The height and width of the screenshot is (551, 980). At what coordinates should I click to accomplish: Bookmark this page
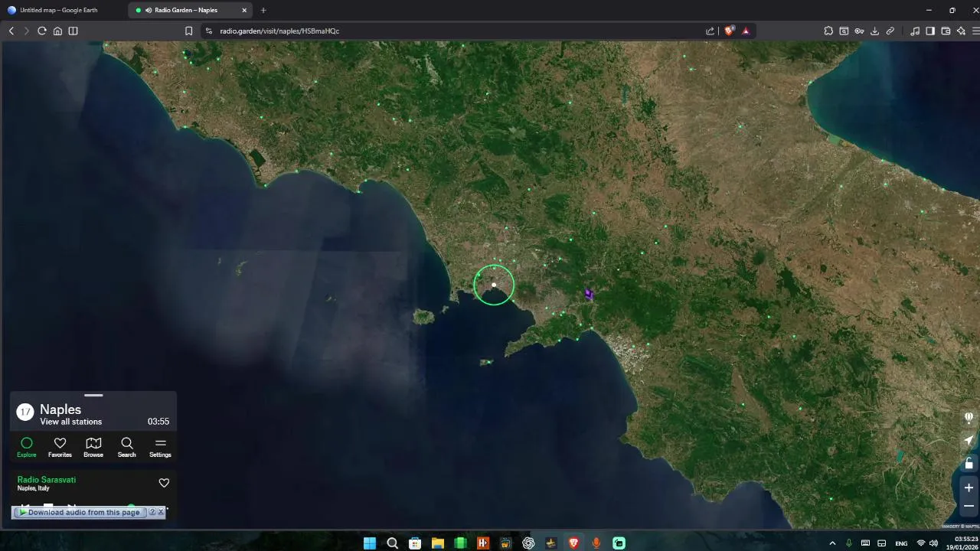(x=188, y=31)
